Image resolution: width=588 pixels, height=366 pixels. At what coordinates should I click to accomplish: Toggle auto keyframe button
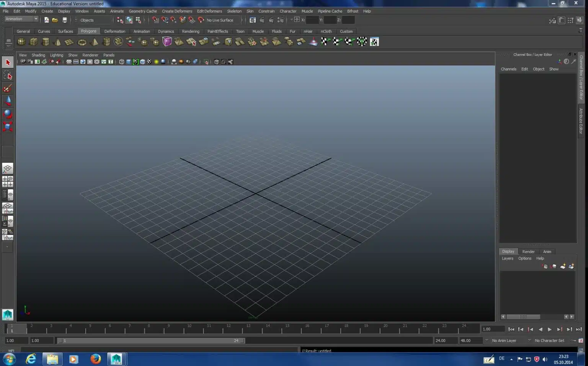(x=573, y=340)
